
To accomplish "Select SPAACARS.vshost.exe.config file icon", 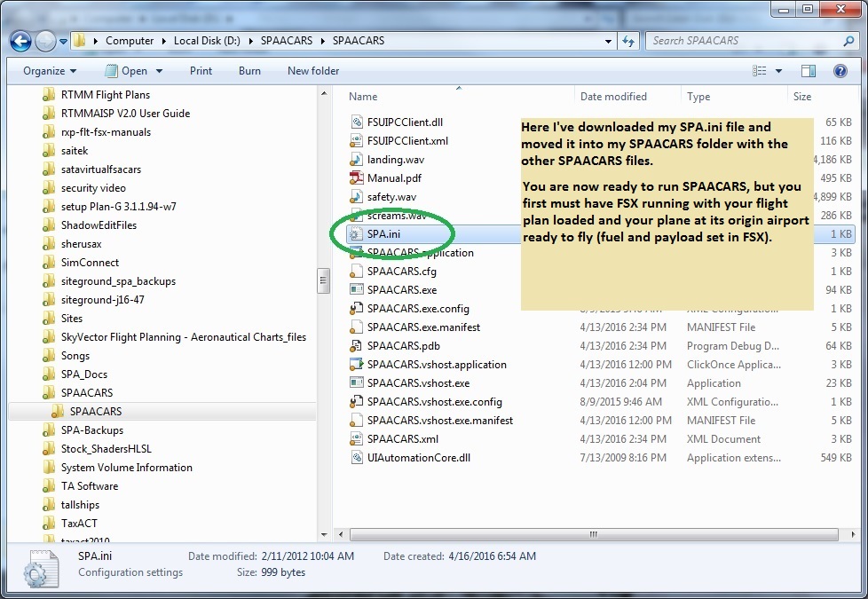I will pyautogui.click(x=357, y=402).
